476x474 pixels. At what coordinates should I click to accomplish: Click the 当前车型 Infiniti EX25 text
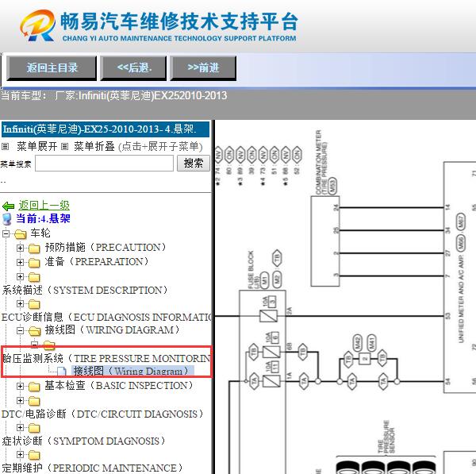click(113, 96)
